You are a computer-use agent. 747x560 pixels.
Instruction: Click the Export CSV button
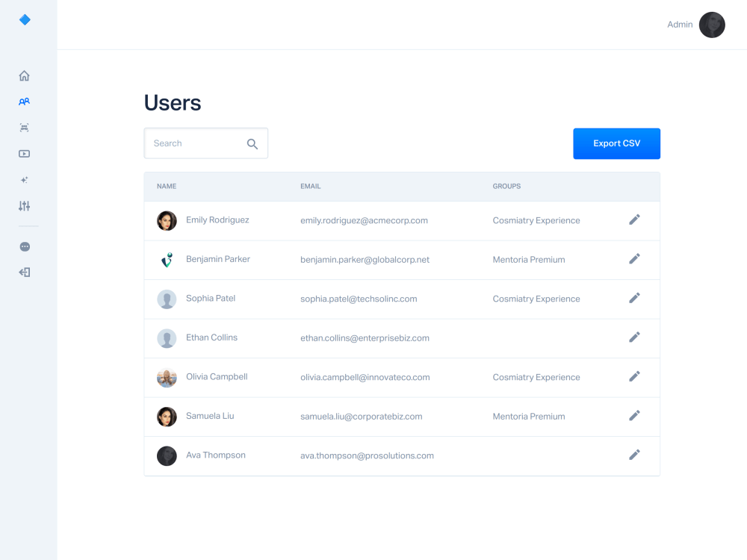click(x=616, y=143)
